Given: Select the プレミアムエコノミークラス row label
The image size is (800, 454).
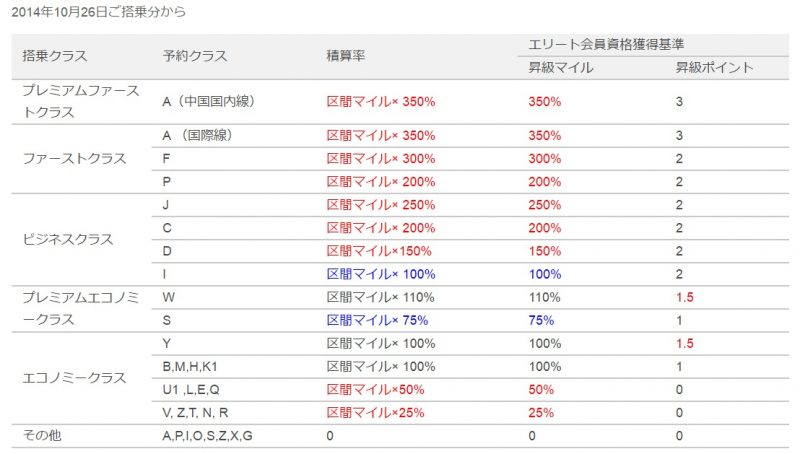Looking at the screenshot, I should coord(81,309).
